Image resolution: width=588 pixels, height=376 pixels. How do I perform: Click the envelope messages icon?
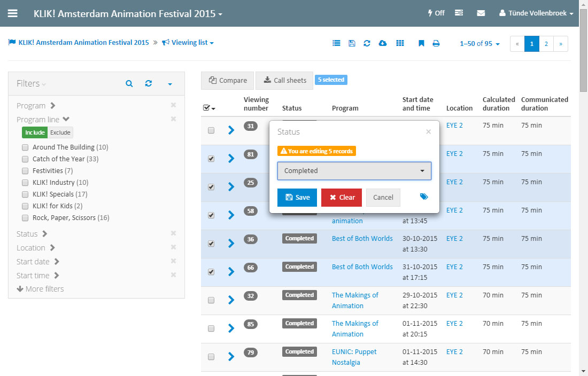481,13
